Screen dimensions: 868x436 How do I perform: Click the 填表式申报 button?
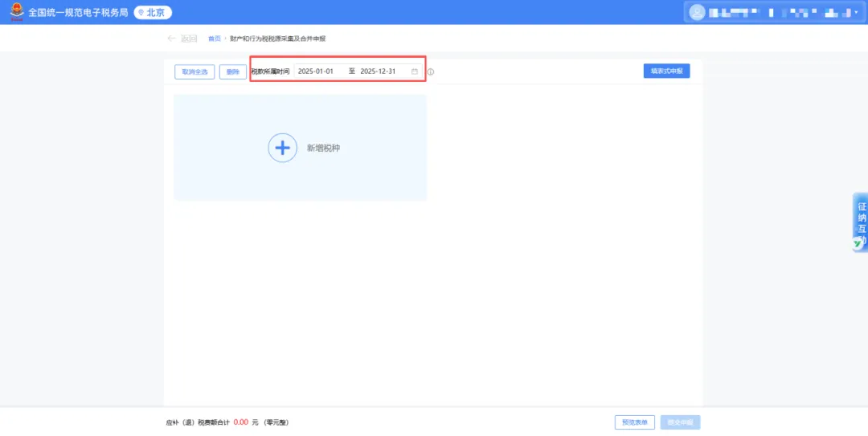point(666,71)
